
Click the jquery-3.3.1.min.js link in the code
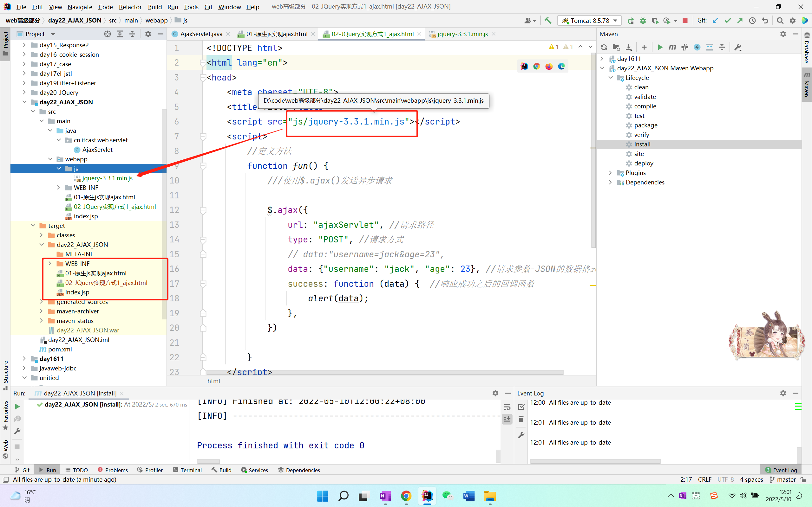356,122
